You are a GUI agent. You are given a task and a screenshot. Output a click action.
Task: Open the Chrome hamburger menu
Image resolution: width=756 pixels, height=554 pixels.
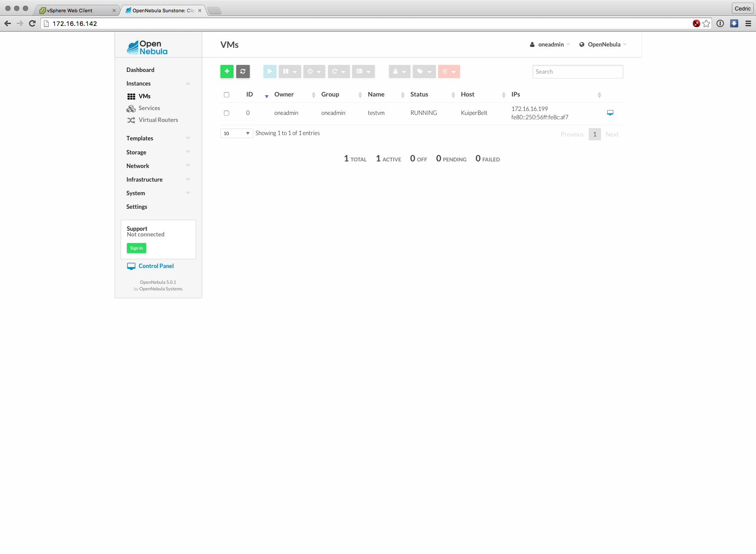pos(748,24)
